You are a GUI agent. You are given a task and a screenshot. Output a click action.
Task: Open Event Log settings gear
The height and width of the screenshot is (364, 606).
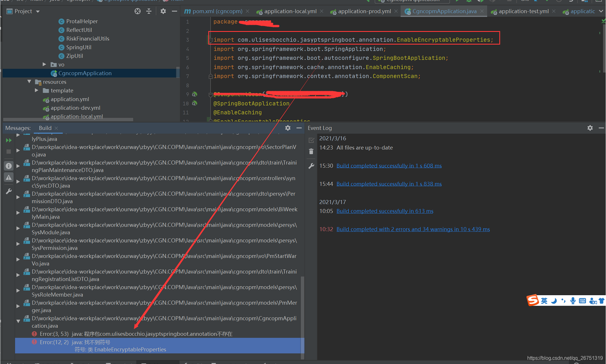click(x=590, y=128)
